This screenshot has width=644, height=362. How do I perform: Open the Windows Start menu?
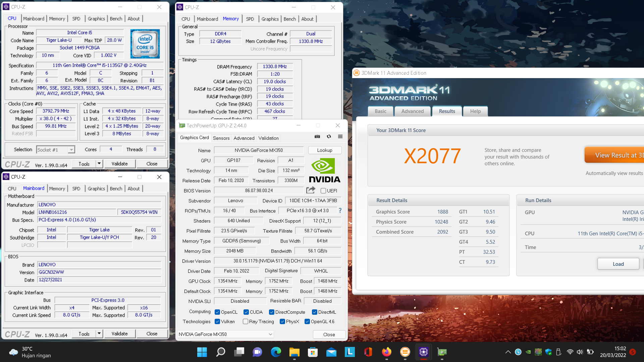click(x=202, y=352)
